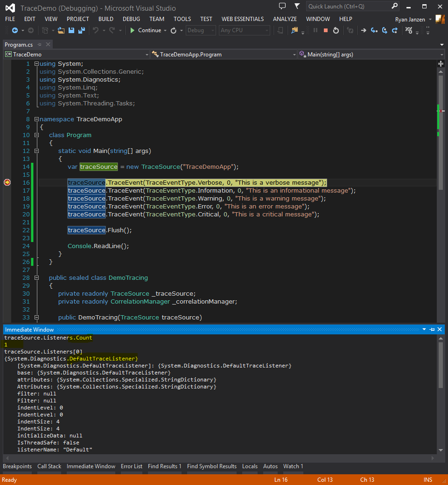Open the Debug configuration dropdown
The width and height of the screenshot is (448, 485).
pos(201,30)
